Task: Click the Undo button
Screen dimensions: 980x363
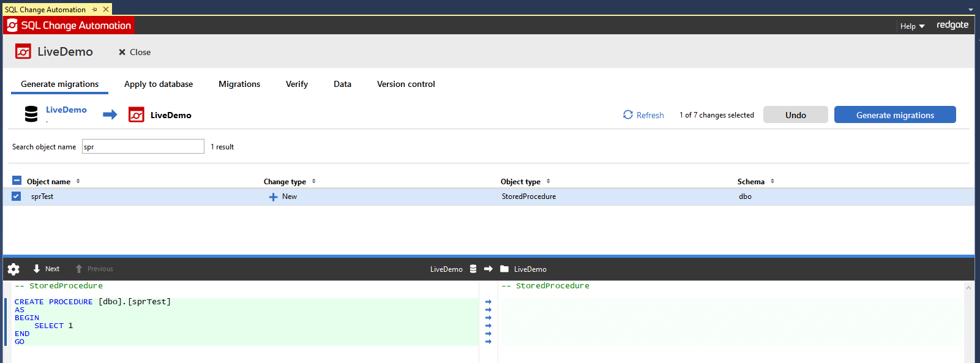Action: (x=795, y=115)
